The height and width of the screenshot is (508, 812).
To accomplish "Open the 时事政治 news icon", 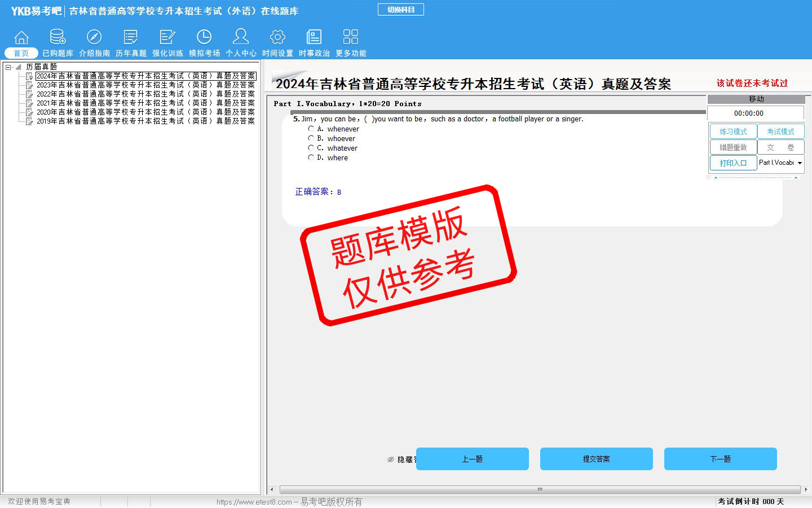I will point(314,38).
